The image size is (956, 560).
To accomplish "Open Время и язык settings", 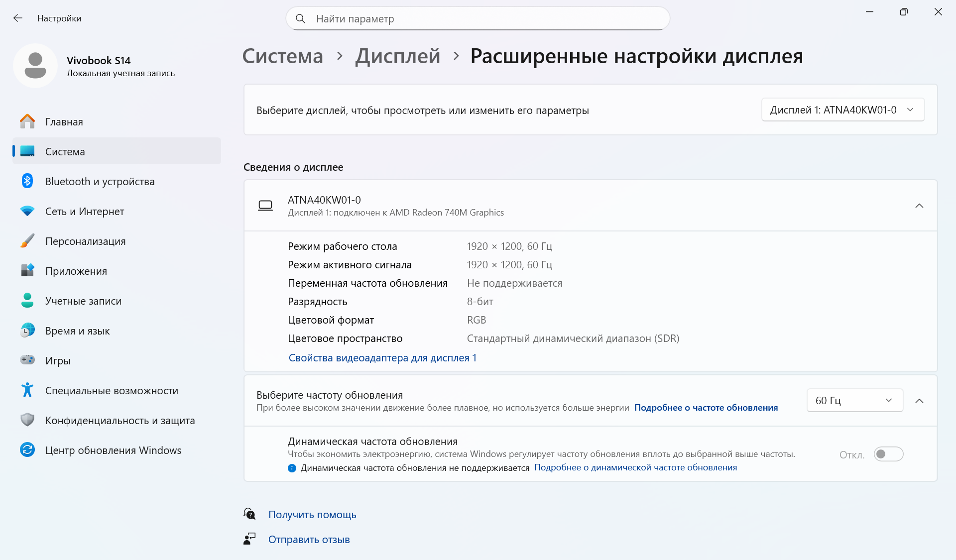I will (117, 331).
